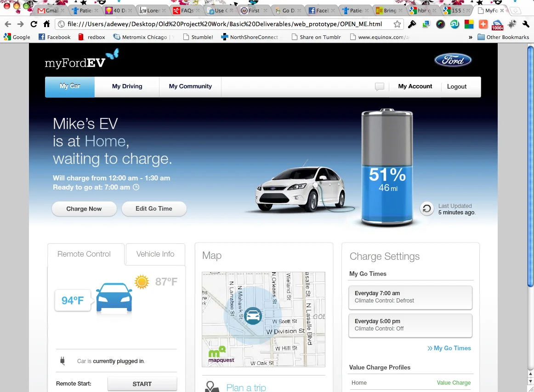Click the Remote Start START button
The height and width of the screenshot is (392, 534).
tap(142, 384)
